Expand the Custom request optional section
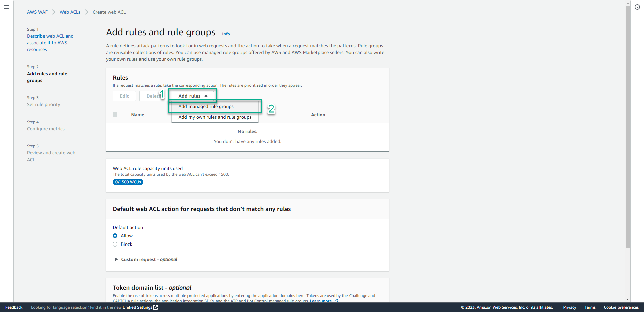Screen dimensions: 644x312 point(116,259)
